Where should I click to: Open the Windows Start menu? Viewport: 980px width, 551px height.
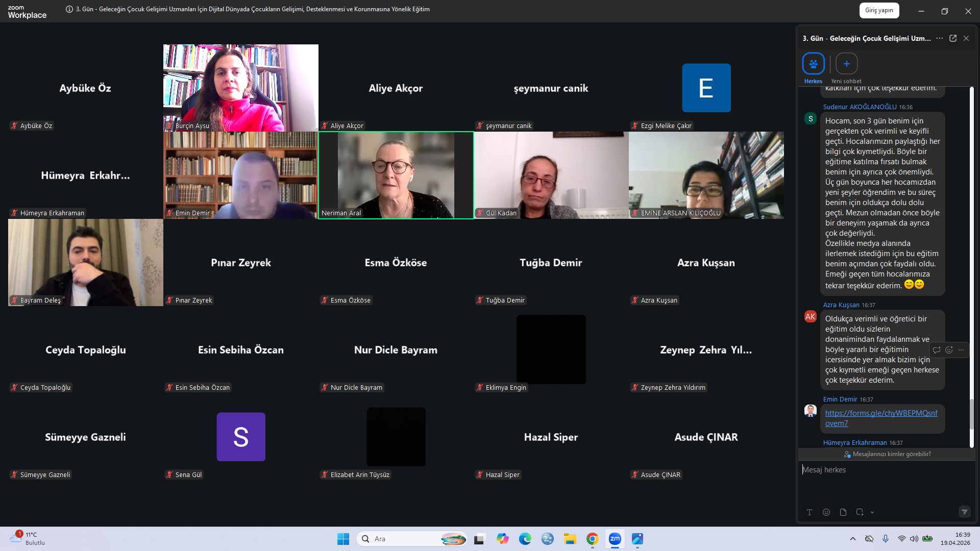(343, 539)
